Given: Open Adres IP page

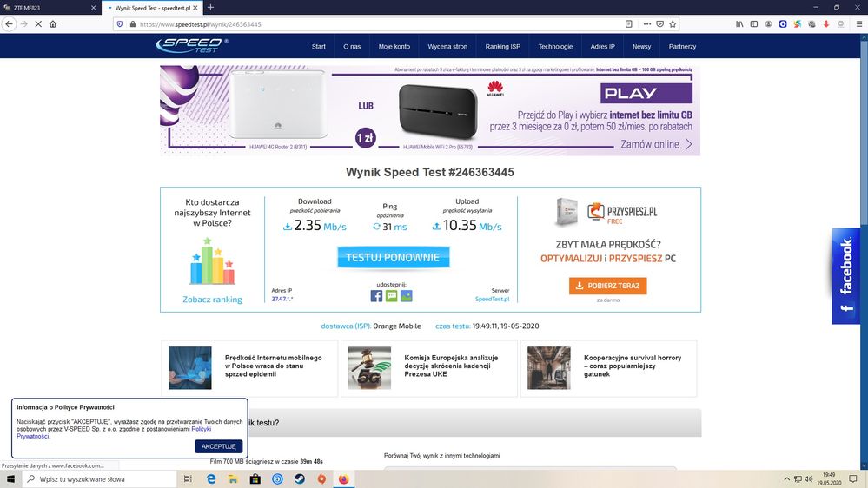Looking at the screenshot, I should click(602, 47).
